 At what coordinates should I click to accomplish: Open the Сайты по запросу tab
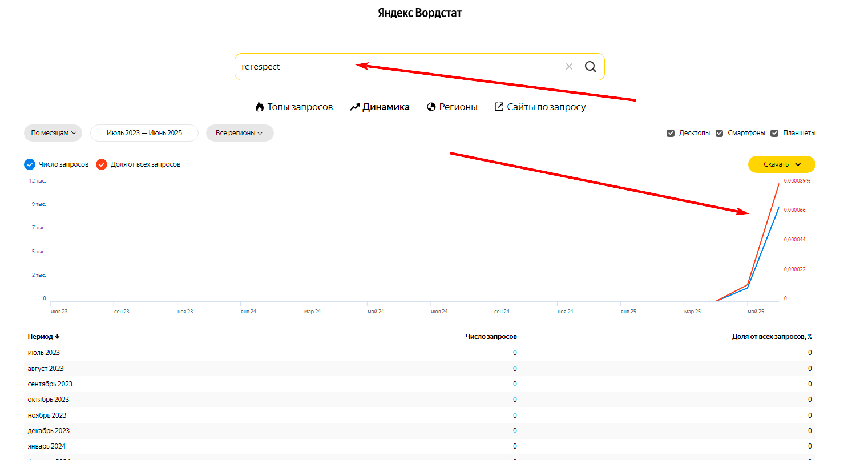[x=546, y=107]
